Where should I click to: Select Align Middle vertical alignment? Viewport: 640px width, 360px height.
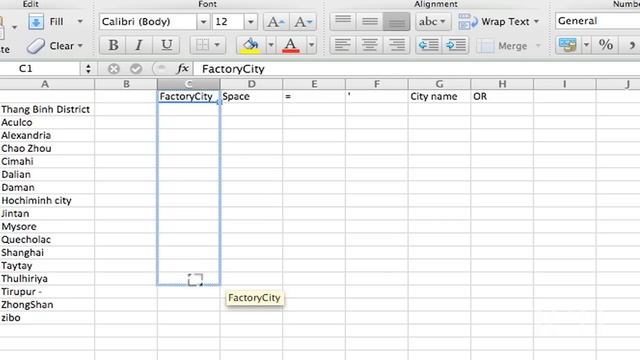(370, 22)
